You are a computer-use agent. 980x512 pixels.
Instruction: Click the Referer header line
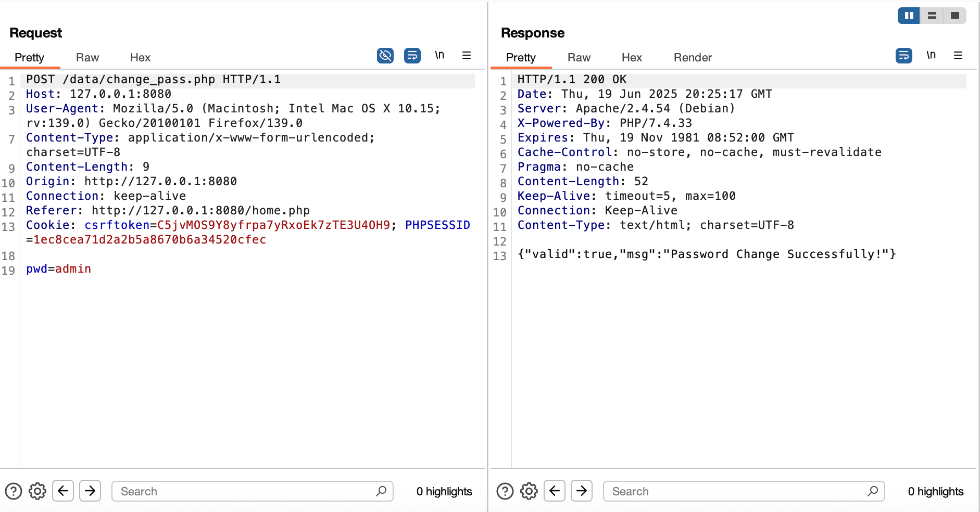tap(168, 211)
